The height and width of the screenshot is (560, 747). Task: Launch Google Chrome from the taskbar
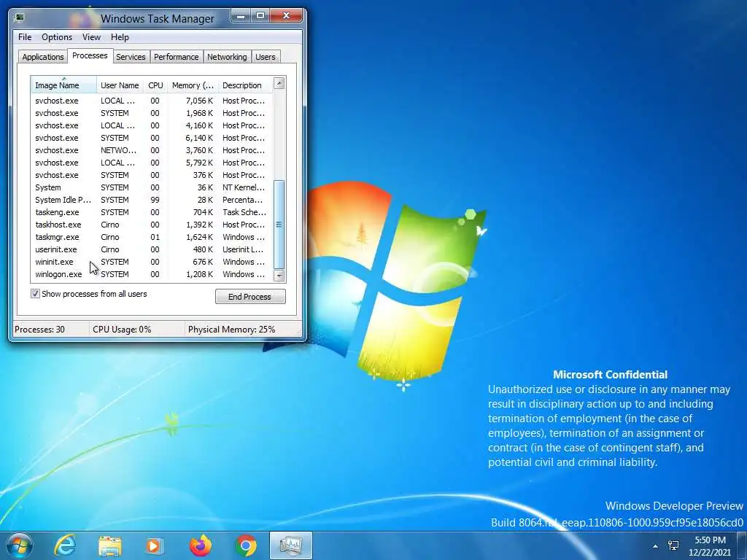[x=246, y=545]
